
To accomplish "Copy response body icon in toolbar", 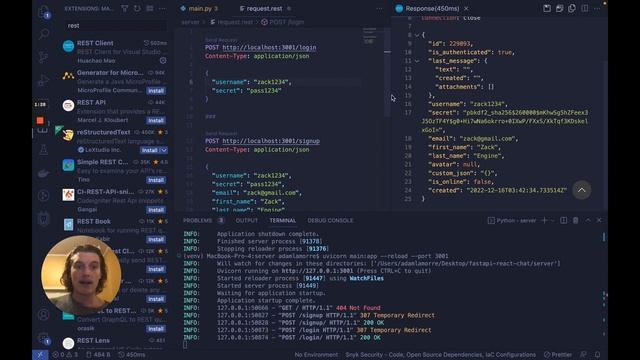I will (x=572, y=8).
